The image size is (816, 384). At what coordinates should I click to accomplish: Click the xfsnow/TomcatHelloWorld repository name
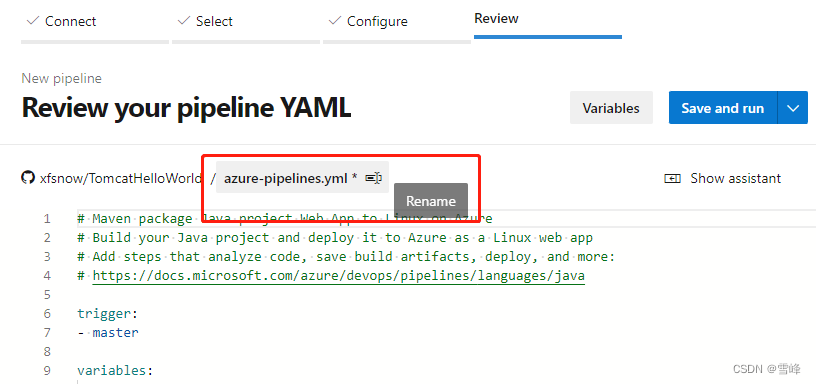(121, 178)
